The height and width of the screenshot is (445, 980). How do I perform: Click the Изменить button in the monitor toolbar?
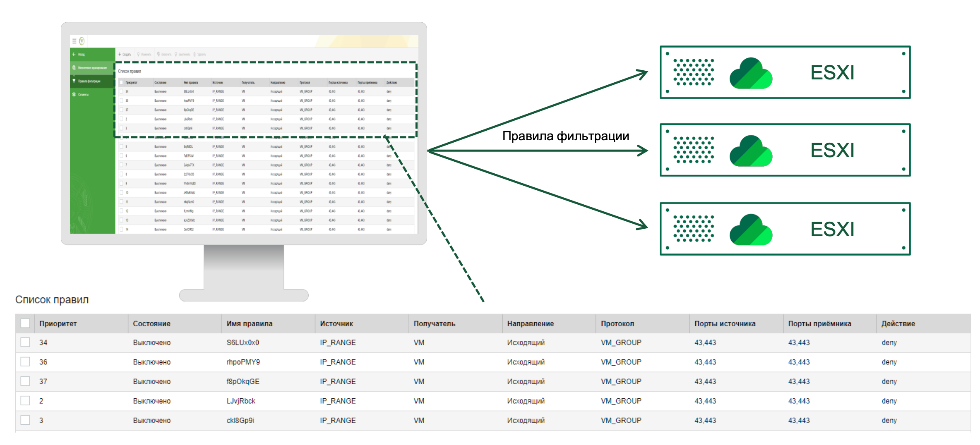144,54
